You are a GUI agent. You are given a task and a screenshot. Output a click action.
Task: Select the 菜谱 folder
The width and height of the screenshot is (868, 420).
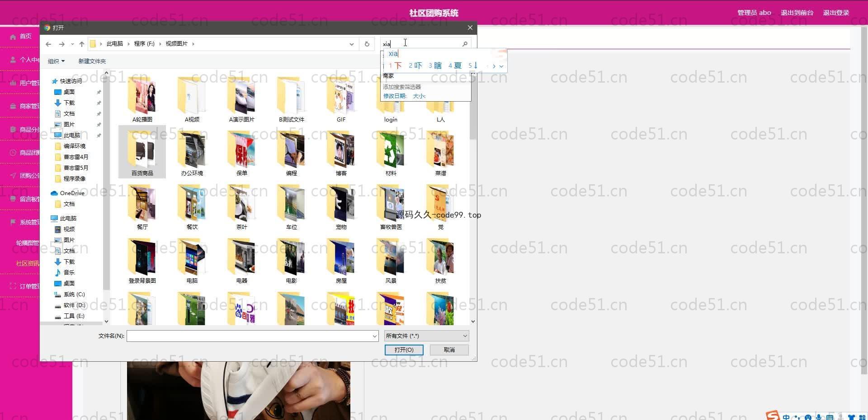tap(440, 153)
